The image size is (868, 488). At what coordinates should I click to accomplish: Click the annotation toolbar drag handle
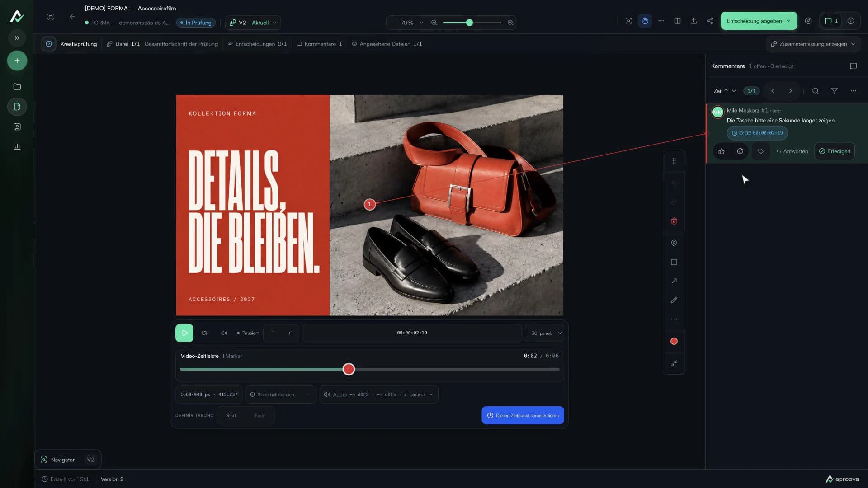[674, 161]
